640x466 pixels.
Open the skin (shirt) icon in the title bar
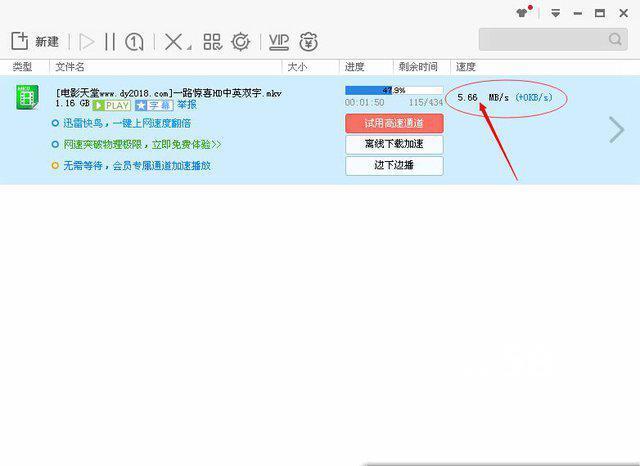point(522,13)
